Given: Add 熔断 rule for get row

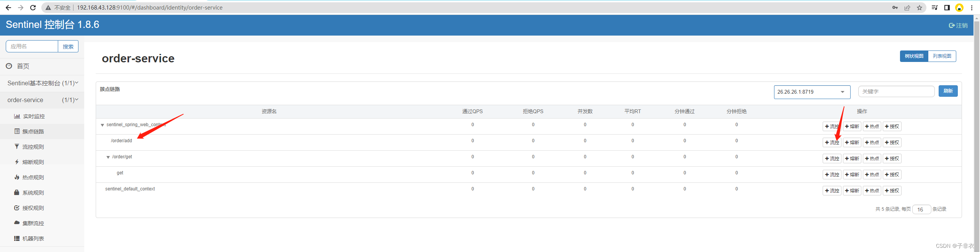Looking at the screenshot, I should pos(852,175).
